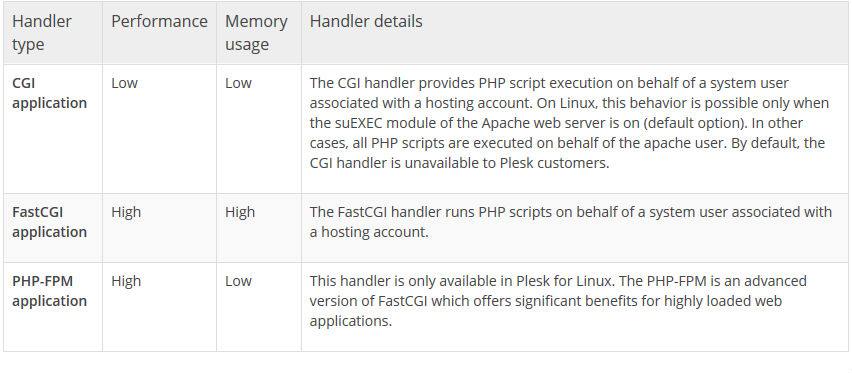Select the PHP-FPM application row label
The height and width of the screenshot is (373, 852).
coord(49,291)
